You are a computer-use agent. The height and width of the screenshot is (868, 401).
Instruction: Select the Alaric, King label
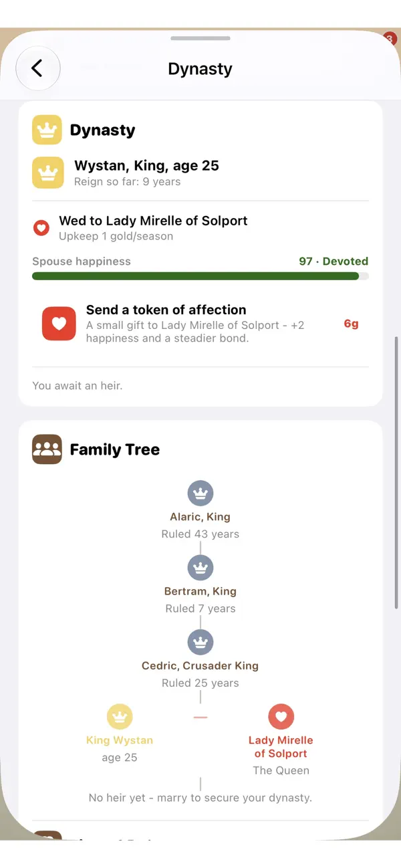200,517
